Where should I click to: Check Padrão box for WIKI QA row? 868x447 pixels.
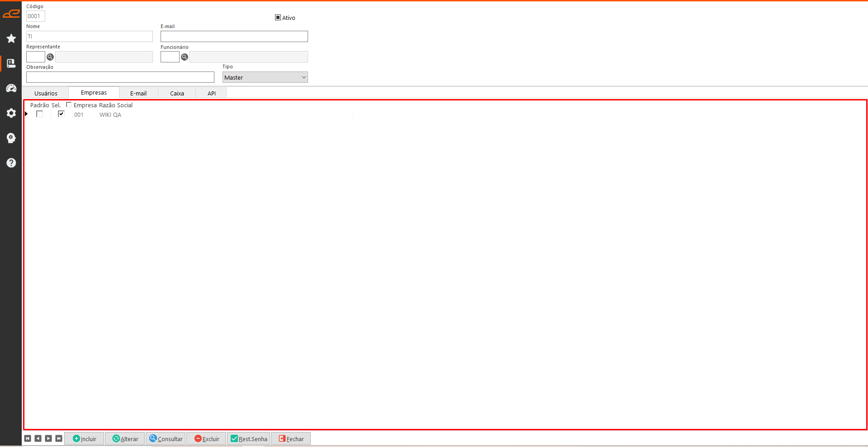(40, 114)
